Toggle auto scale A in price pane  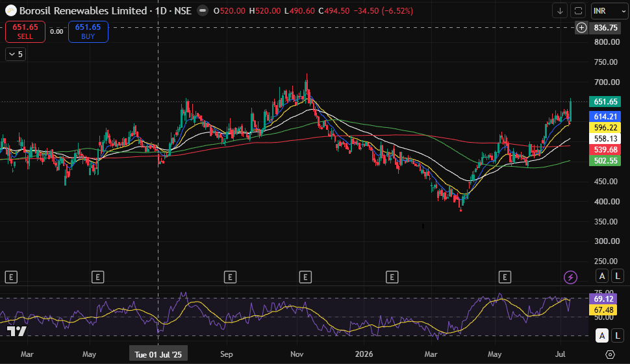602,276
